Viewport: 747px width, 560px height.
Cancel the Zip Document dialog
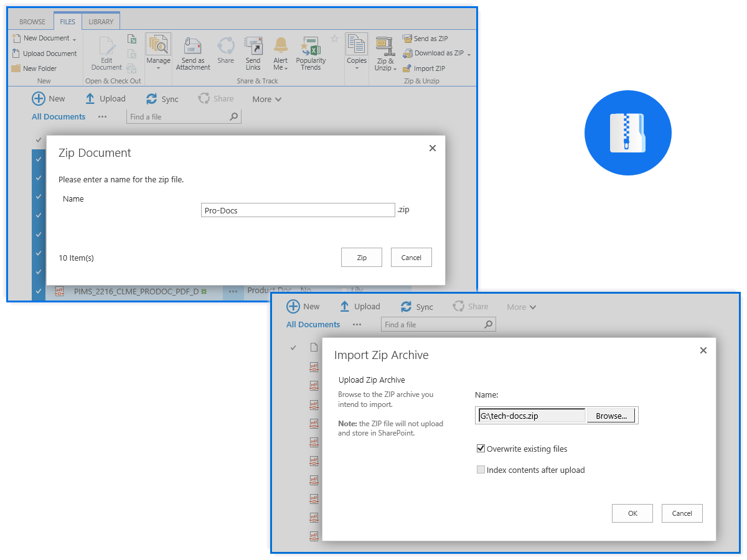click(411, 258)
